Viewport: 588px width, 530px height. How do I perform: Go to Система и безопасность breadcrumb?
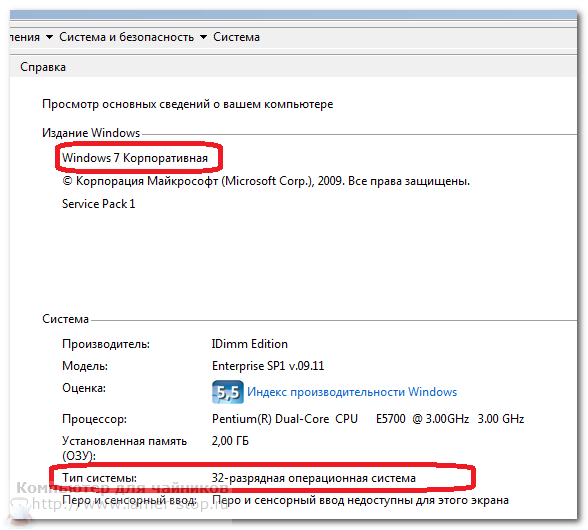click(x=126, y=37)
